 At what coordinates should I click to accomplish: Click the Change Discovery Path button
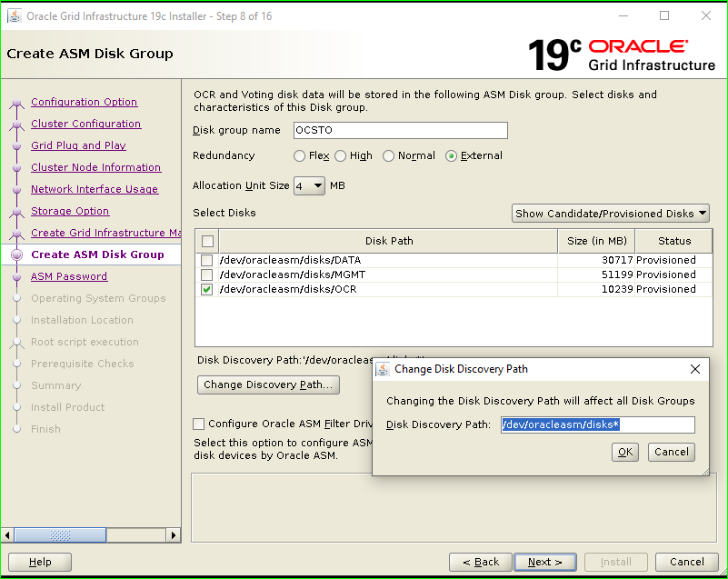coord(268,384)
